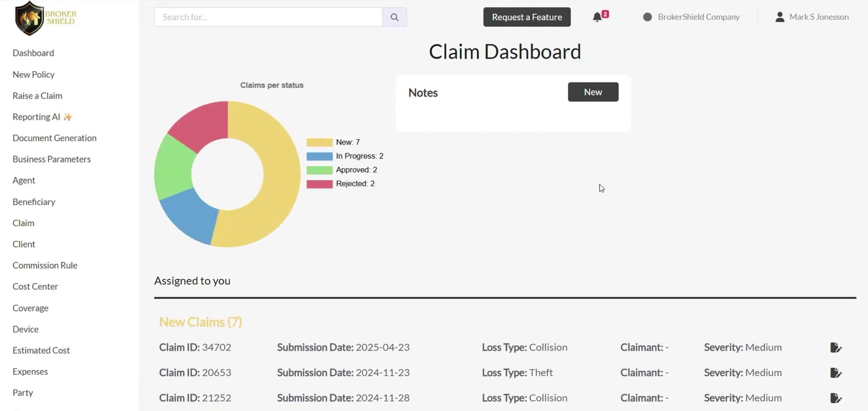Image resolution: width=868 pixels, height=411 pixels.
Task: Open Commission Rule section
Action: [x=45, y=265]
